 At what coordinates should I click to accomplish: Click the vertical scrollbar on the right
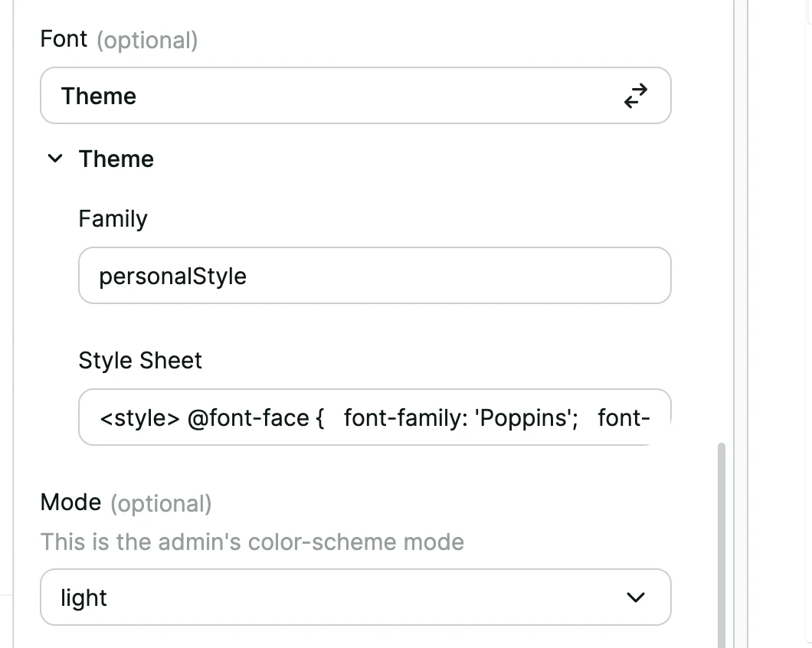pyautogui.click(x=720, y=536)
